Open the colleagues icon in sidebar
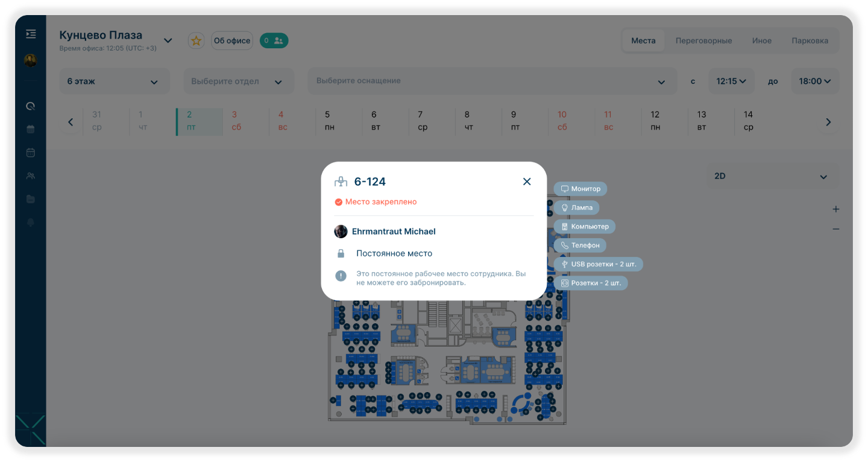 point(31,176)
